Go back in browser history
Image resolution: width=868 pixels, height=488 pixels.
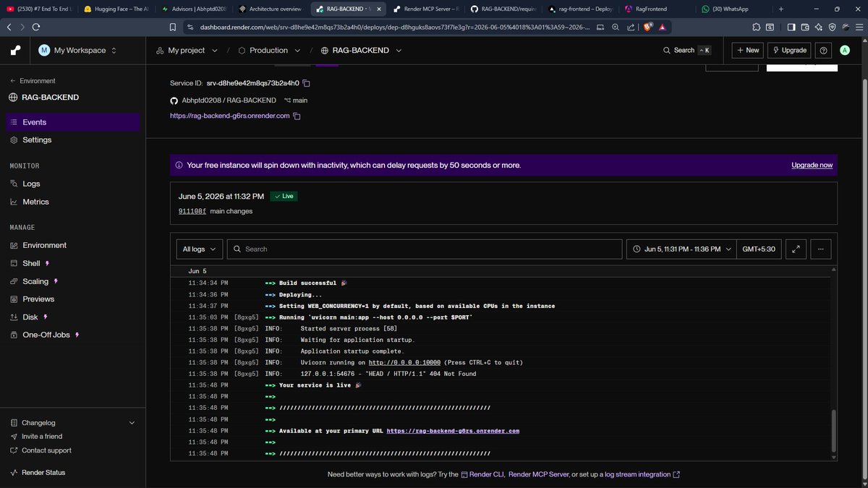[x=9, y=27]
